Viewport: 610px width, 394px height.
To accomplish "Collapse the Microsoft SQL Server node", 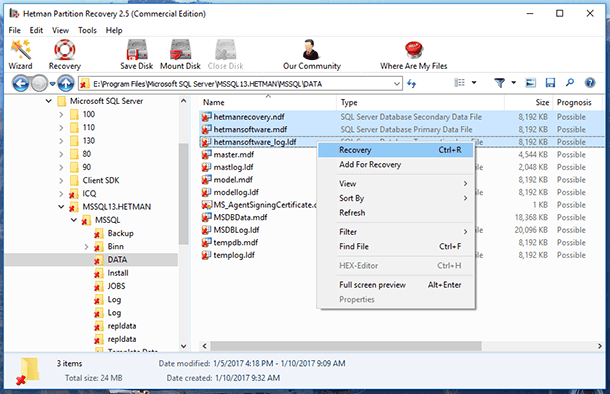I will pyautogui.click(x=48, y=101).
